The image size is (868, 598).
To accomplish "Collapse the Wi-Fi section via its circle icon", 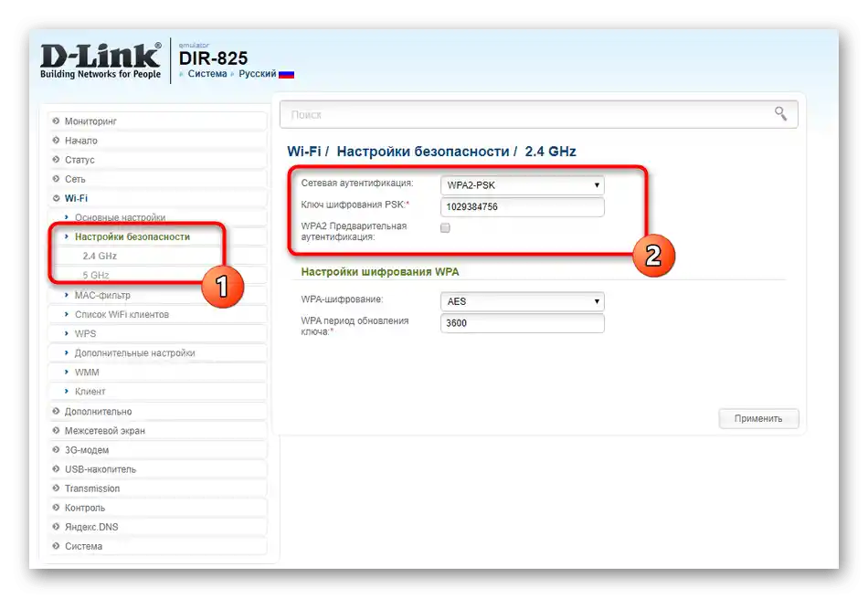I will coord(56,198).
